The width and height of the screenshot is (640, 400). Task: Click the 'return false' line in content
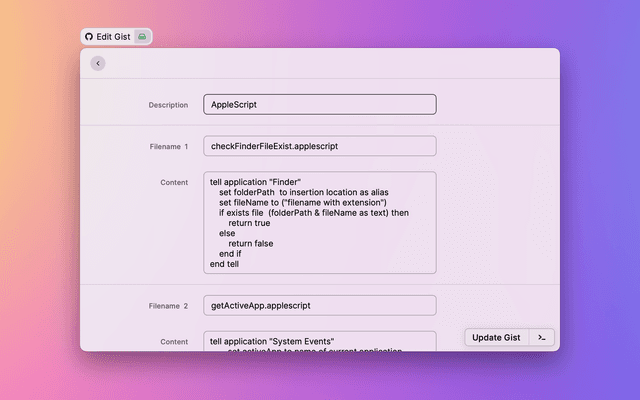pos(250,243)
